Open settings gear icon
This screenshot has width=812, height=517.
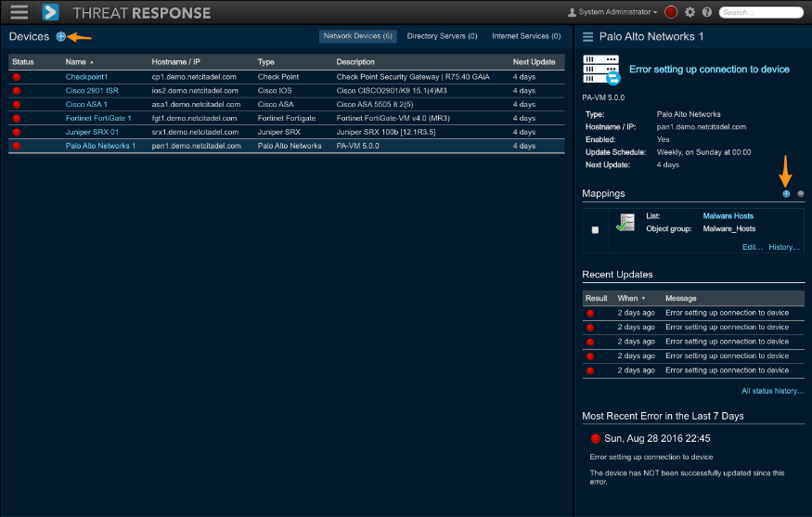click(x=690, y=12)
